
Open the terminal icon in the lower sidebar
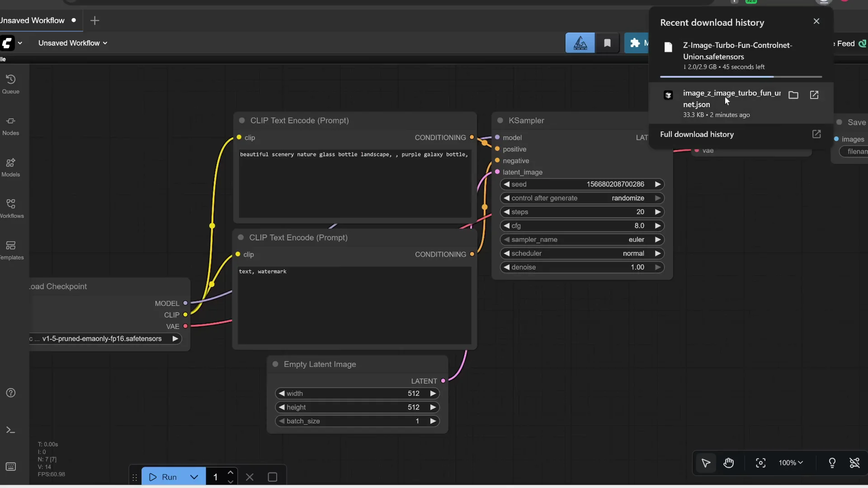click(x=10, y=430)
